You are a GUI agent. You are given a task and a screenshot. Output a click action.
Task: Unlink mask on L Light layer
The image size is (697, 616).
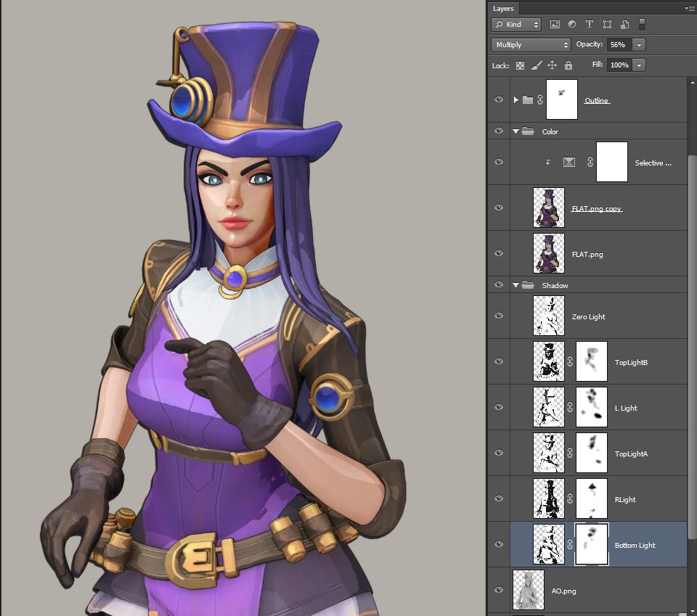click(x=570, y=407)
